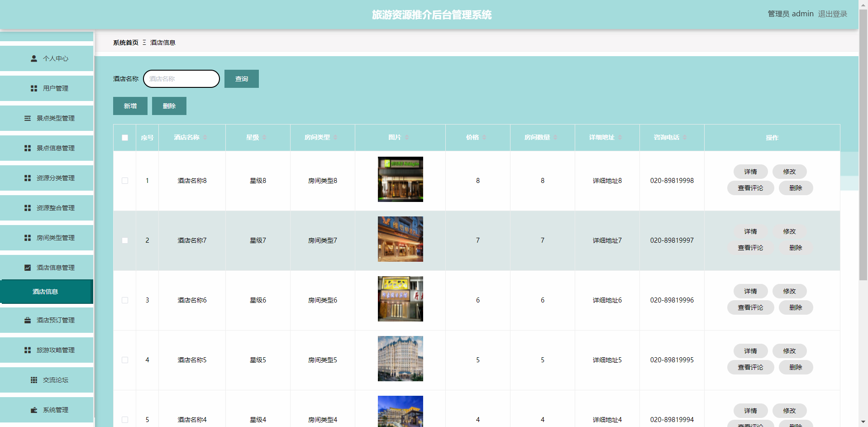This screenshot has height=427, width=868.
Task: Click the 房间类型6 cell
Action: coord(323,300)
